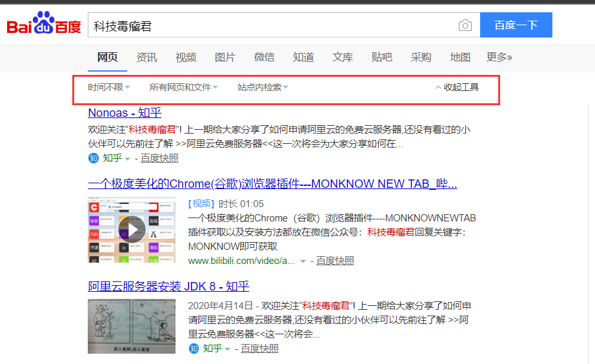
Task: Open the Nonoas - 知乎 result
Action: click(125, 113)
